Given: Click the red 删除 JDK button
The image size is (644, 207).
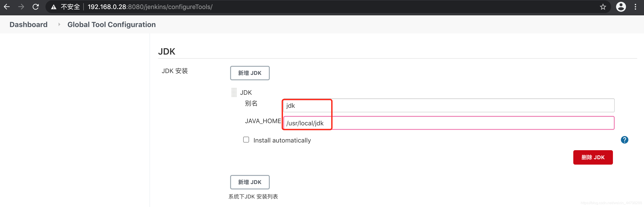Looking at the screenshot, I should tap(593, 157).
